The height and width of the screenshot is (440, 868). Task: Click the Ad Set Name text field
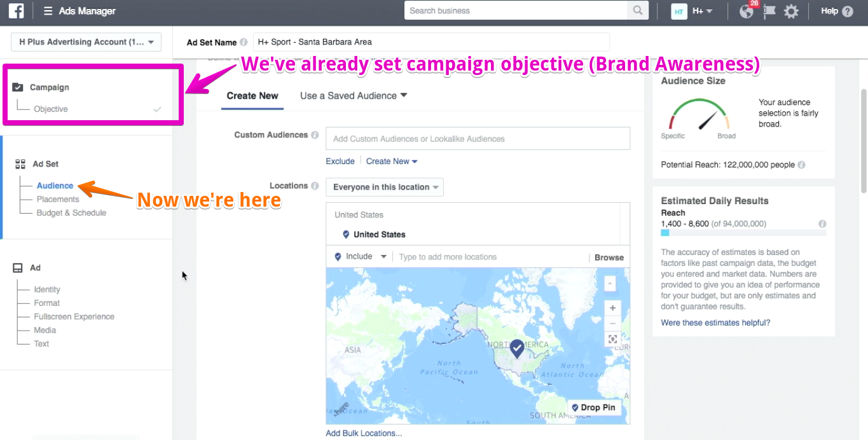(431, 42)
